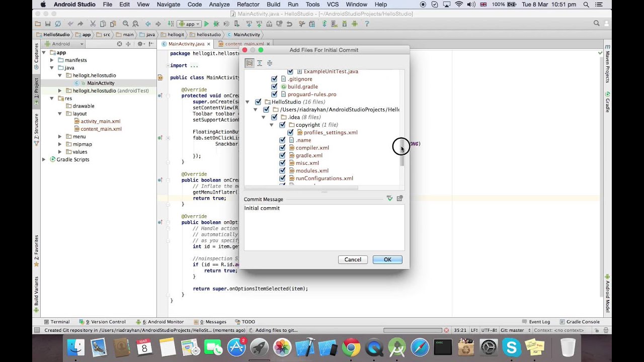Click Cancel in the commit dialog
This screenshot has height=362, width=644.
pyautogui.click(x=353, y=259)
